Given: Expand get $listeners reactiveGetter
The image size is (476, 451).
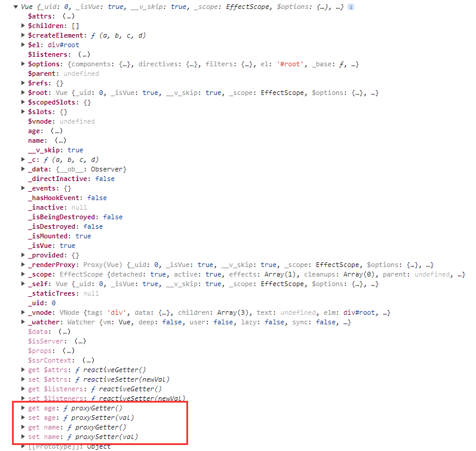Looking at the screenshot, I should click(23, 389).
